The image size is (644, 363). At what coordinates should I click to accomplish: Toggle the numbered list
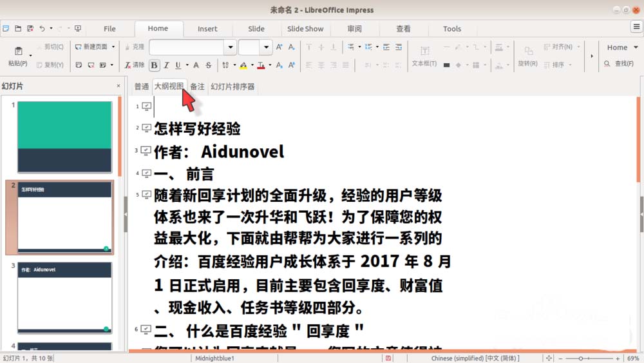368,47
